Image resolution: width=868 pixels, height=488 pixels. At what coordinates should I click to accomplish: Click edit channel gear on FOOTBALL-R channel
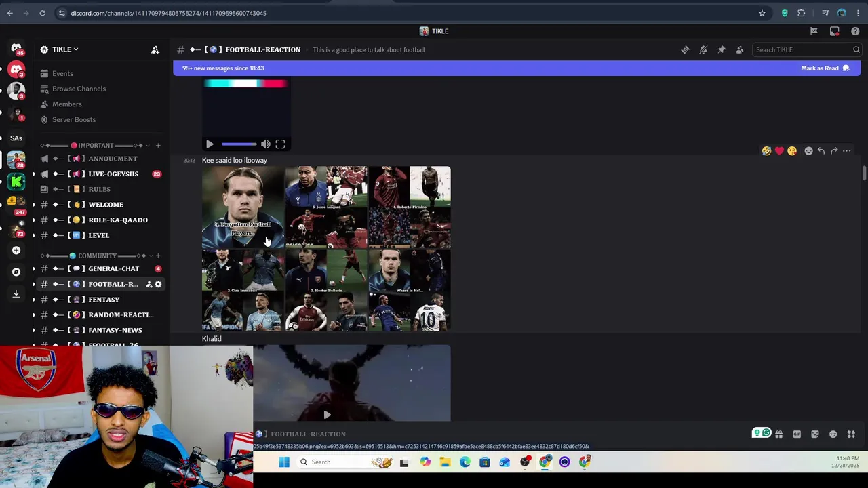(158, 284)
